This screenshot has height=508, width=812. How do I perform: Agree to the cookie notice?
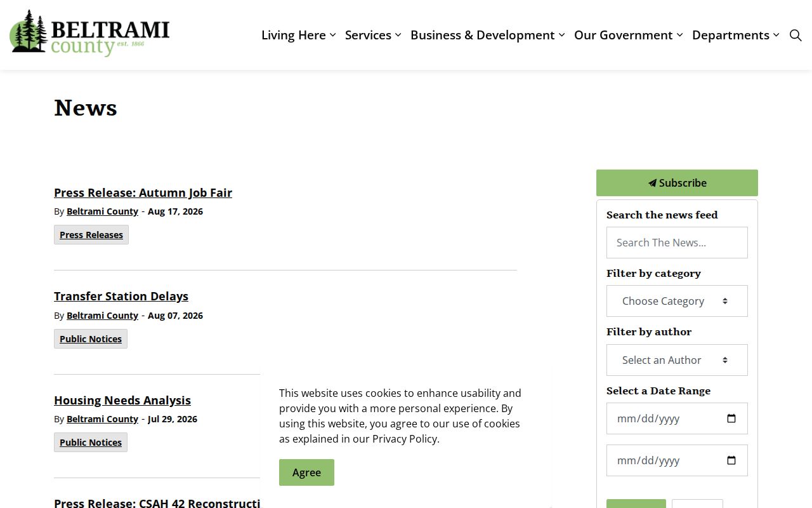[306, 472]
